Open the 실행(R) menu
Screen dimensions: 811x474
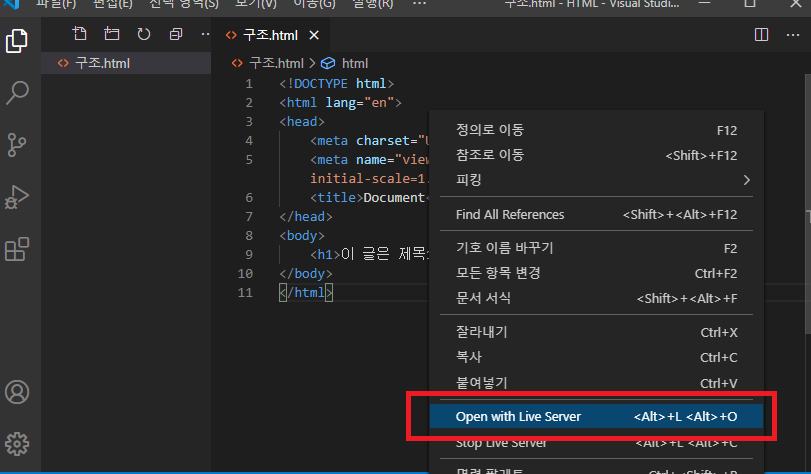pos(372,4)
